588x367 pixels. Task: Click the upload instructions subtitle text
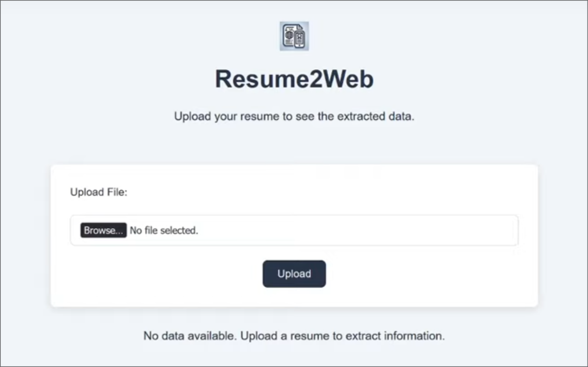294,117
